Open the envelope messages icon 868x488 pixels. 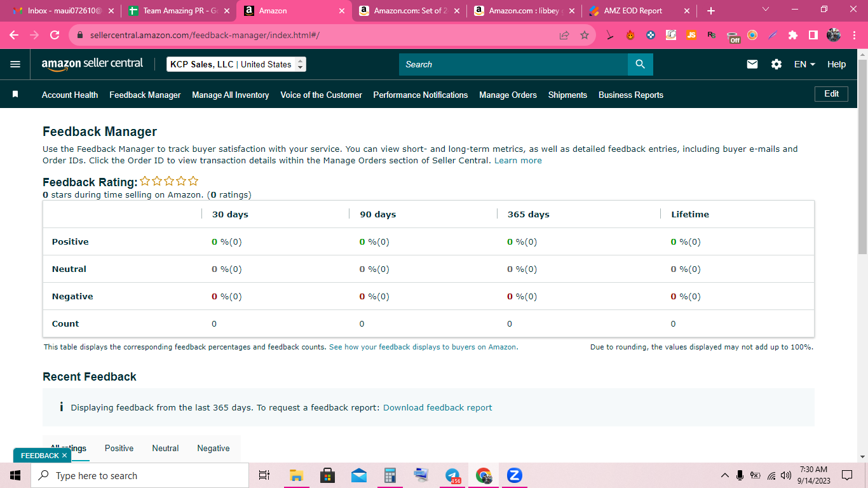752,64
